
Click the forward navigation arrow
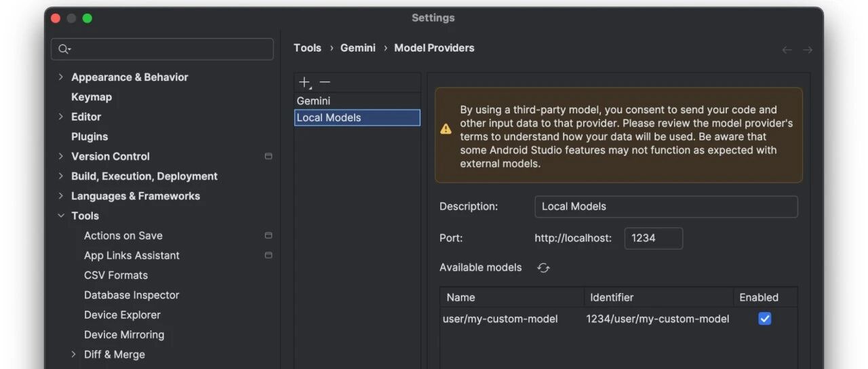click(x=808, y=50)
